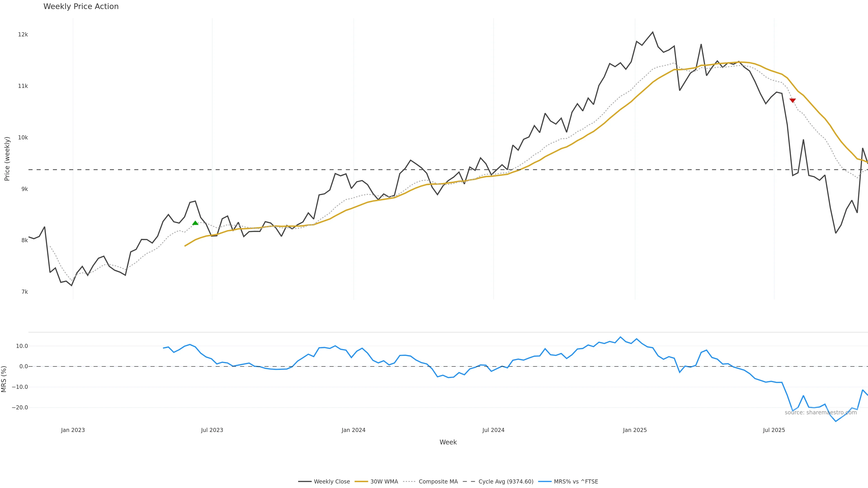
Task: Click the Weekly Price Action chart title
Action: pyautogui.click(x=81, y=6)
